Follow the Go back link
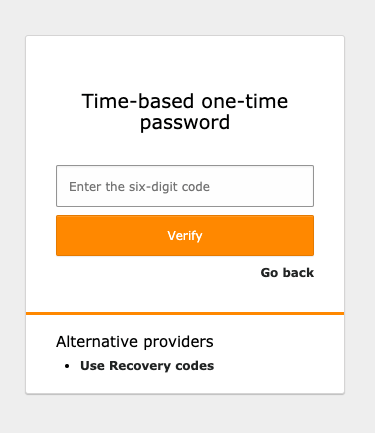Viewport: 375px width, 433px height. [287, 273]
